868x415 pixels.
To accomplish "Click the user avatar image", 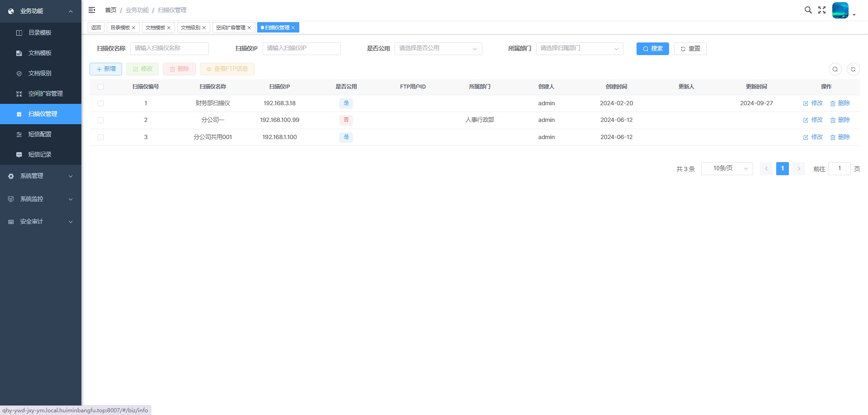I will coord(840,10).
